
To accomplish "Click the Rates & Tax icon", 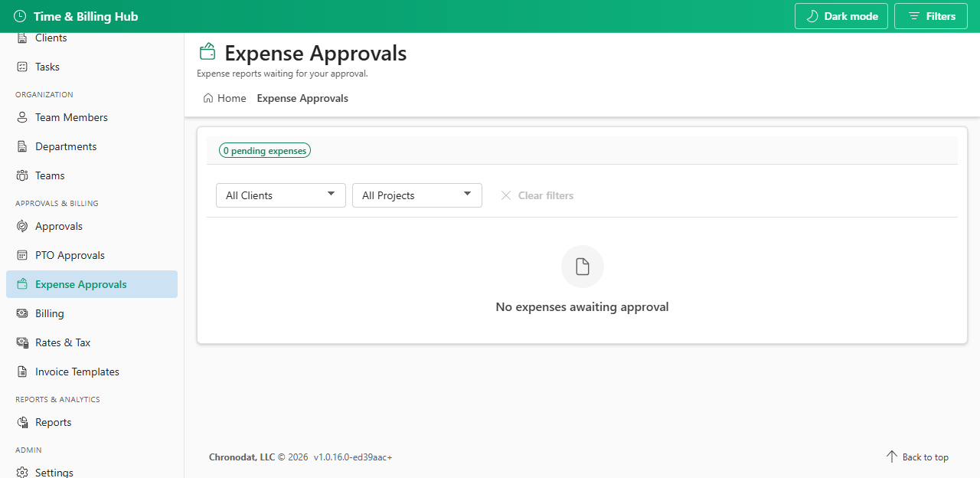I will click(x=22, y=342).
